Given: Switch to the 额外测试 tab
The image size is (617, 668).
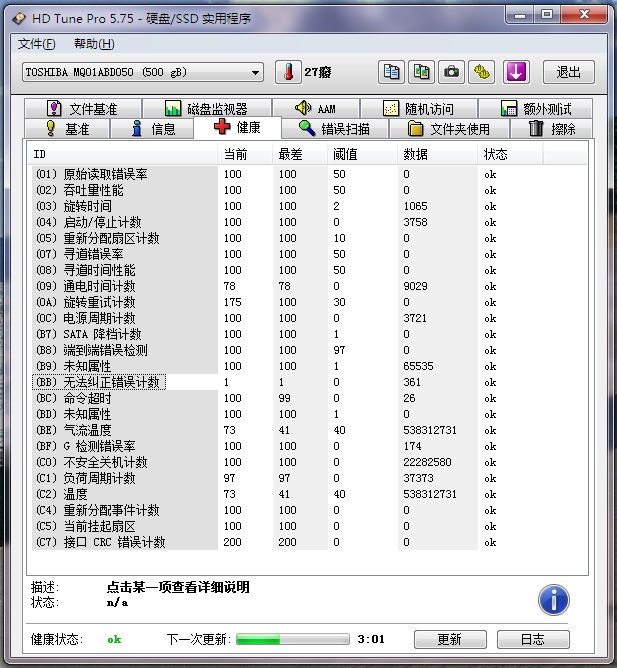Looking at the screenshot, I should [535, 109].
